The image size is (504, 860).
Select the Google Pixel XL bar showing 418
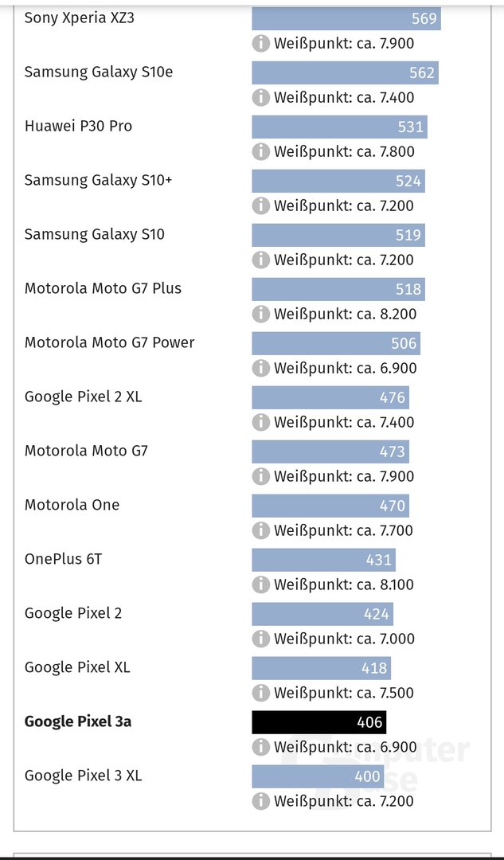[322, 668]
